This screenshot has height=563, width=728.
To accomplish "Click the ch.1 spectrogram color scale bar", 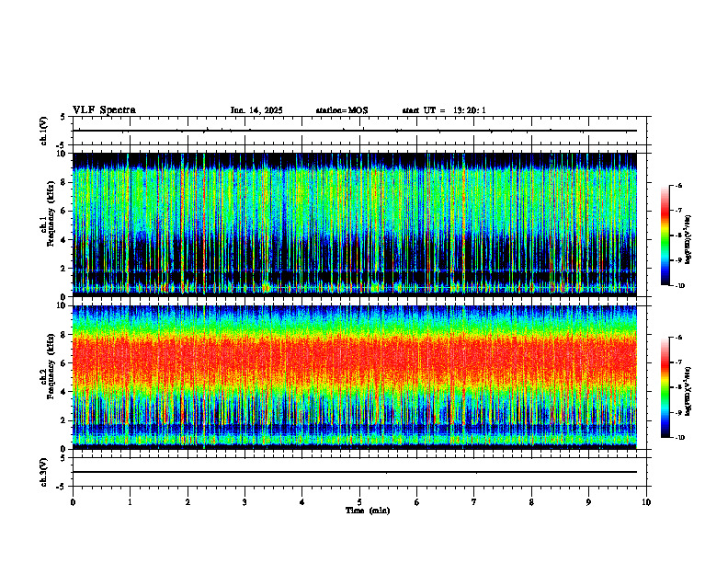I will point(665,236).
